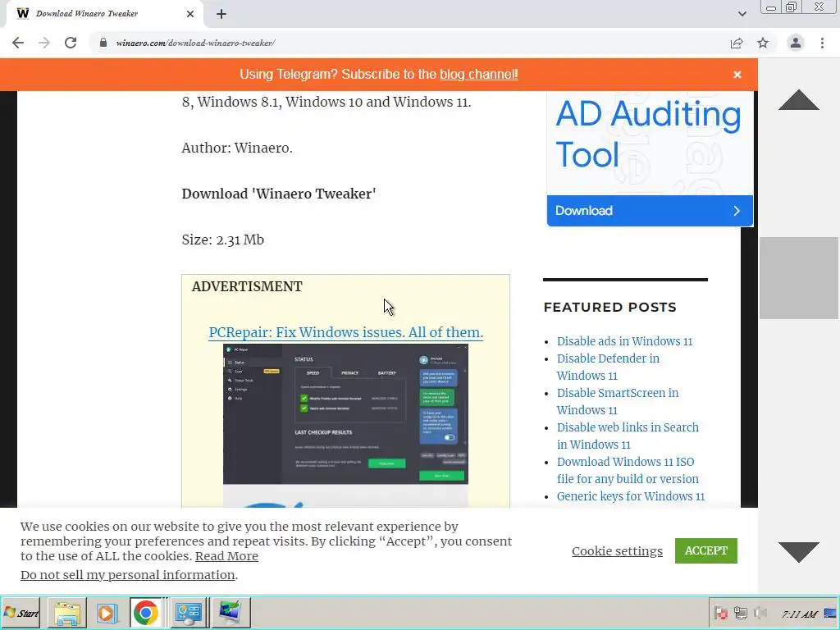The height and width of the screenshot is (630, 840).
Task: Open File Explorer from the taskbar
Action: [x=67, y=613]
